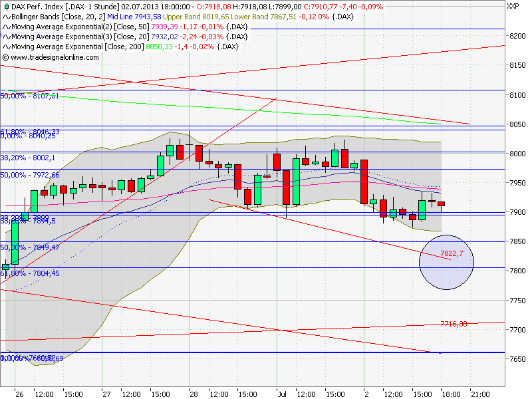Select Fibonacci label 38,20% - 8002,1
Viewport: 532px width, 399px height.
28,158
